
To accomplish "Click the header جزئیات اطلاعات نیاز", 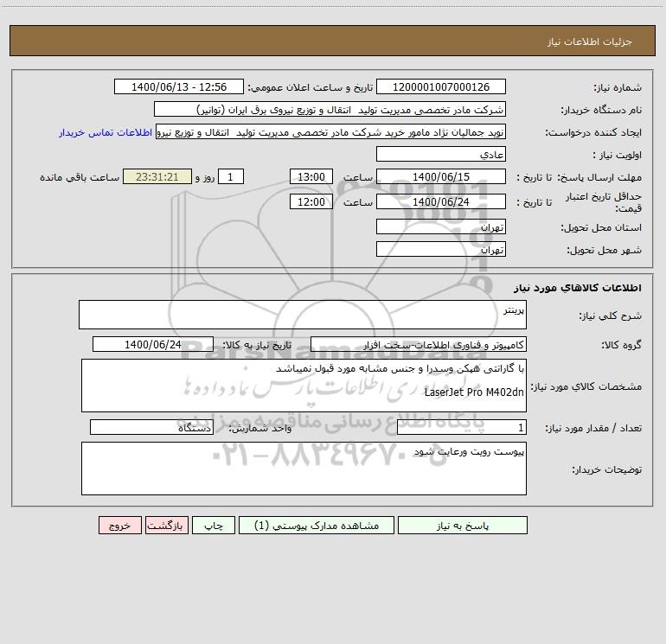I will (x=590, y=41).
